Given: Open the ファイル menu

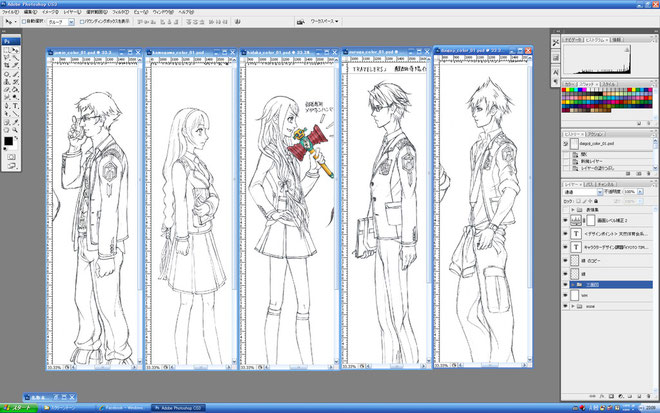Looking at the screenshot, I should 11,12.
